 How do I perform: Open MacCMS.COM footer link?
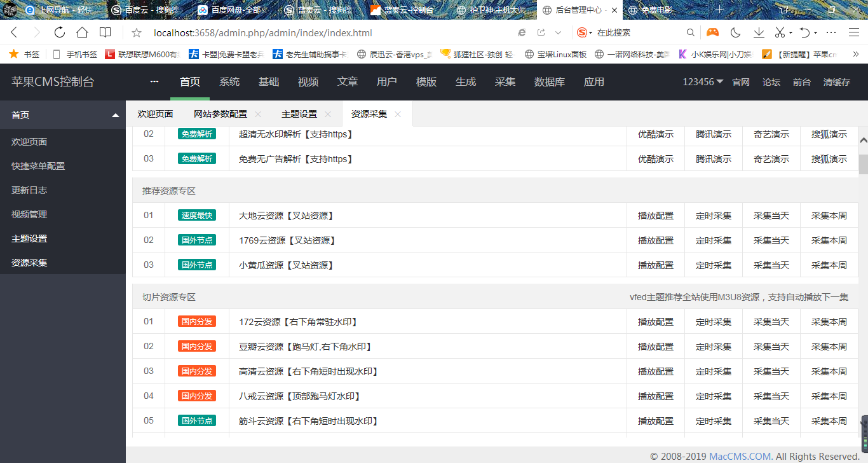[740, 456]
